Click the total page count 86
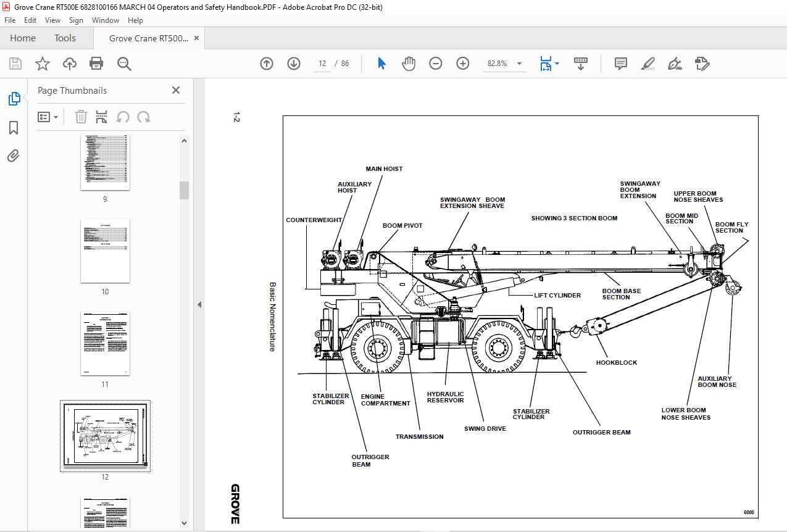Viewport: 787px width, 532px height. [x=345, y=64]
